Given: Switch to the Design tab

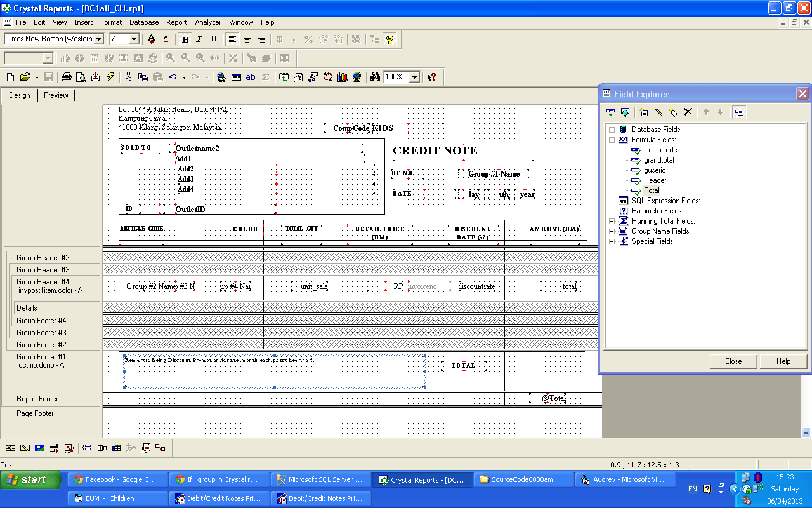Looking at the screenshot, I should pos(19,95).
